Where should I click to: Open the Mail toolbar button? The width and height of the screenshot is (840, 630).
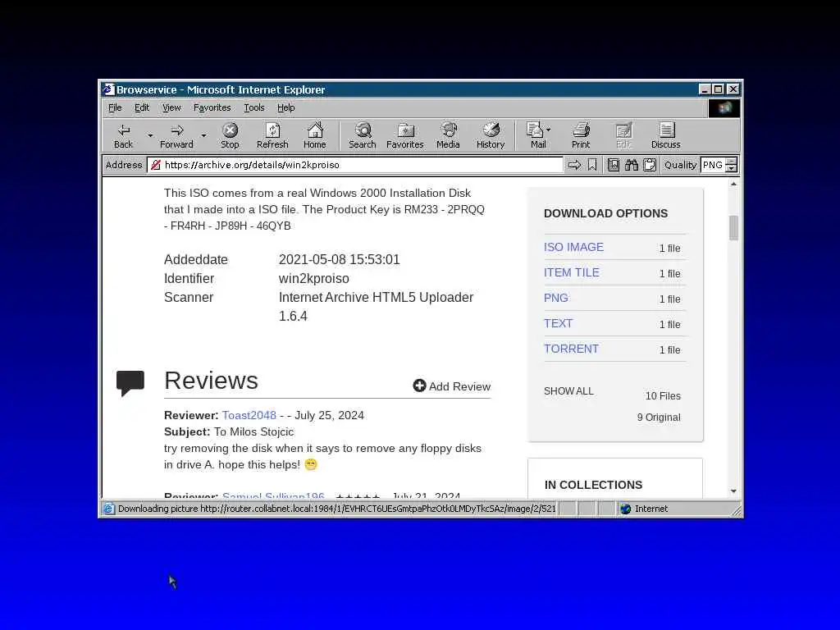tap(536, 135)
